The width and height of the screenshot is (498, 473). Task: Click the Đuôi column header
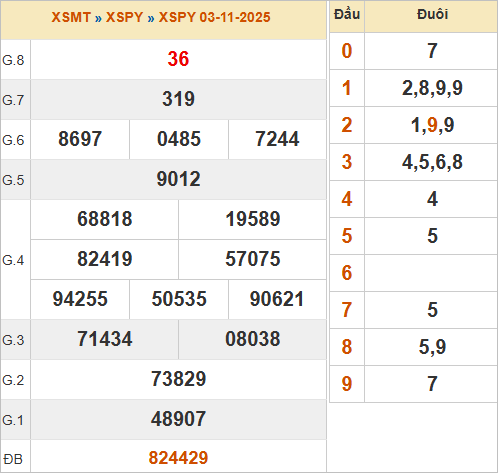point(432,15)
